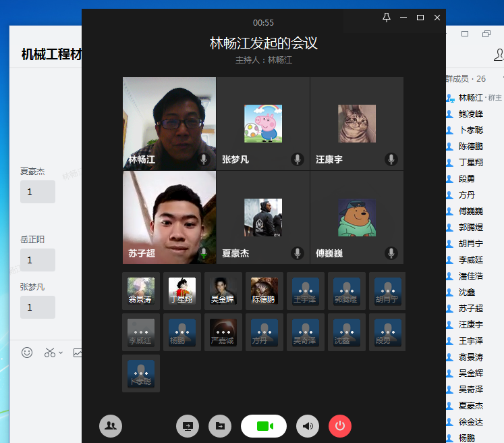Select 张梦凡's Peppa Pig video tile
The image size is (504, 443).
click(263, 123)
